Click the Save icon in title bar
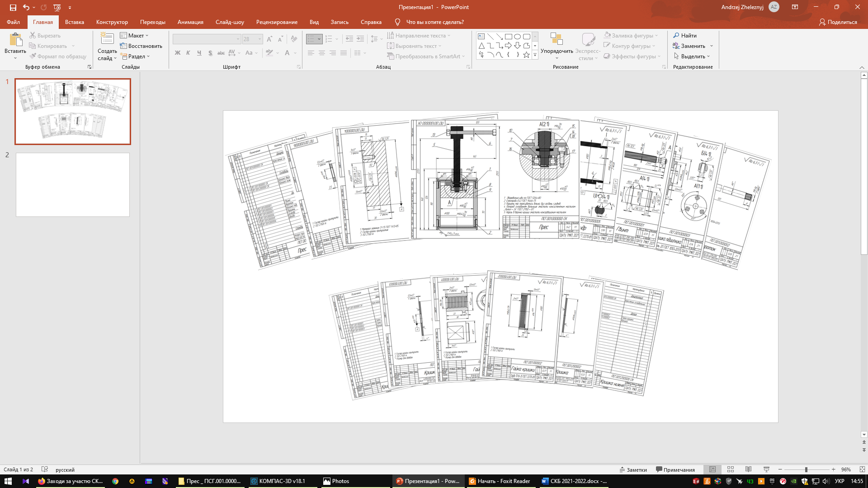 pos(13,7)
